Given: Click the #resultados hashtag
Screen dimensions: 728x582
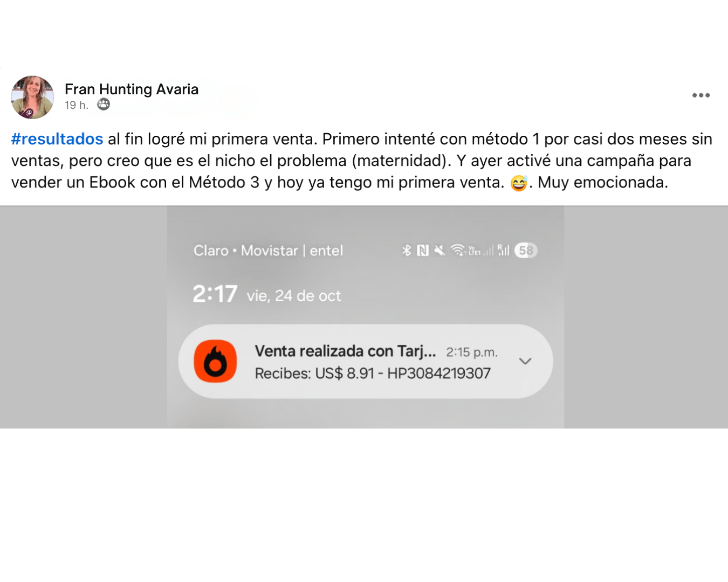Looking at the screenshot, I should pyautogui.click(x=57, y=139).
